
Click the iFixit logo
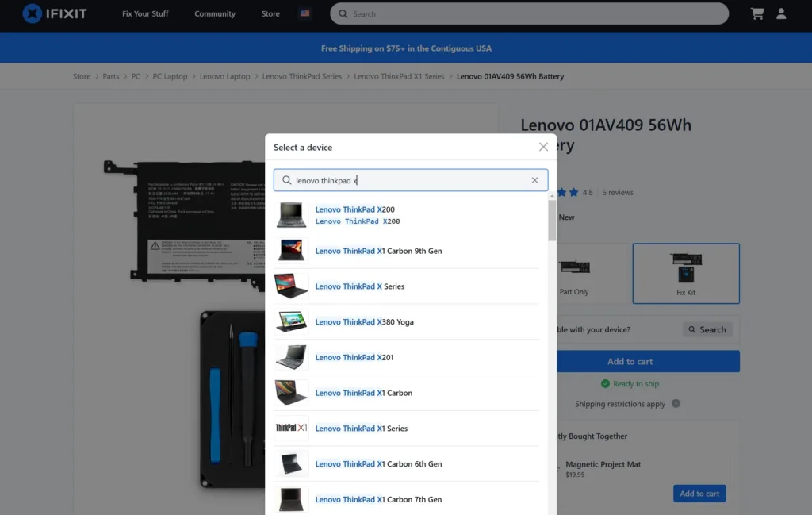coord(55,13)
